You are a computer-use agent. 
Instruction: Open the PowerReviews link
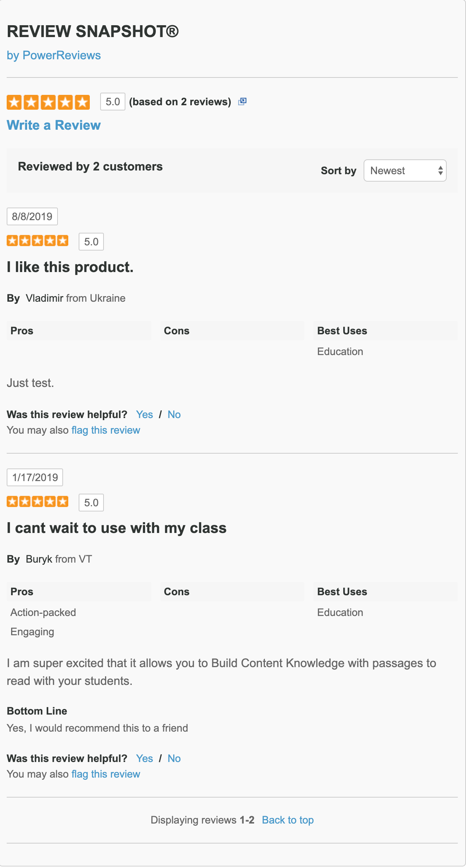(54, 55)
